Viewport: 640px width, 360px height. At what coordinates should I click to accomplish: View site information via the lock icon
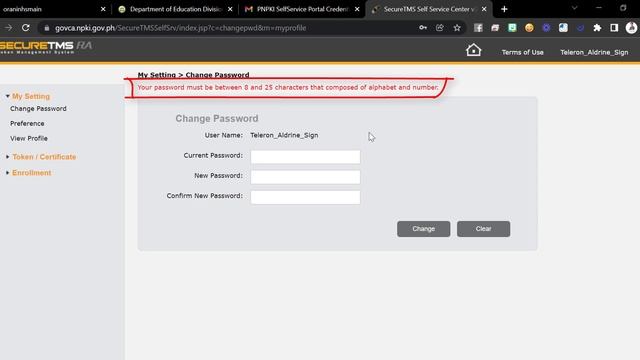point(47,28)
